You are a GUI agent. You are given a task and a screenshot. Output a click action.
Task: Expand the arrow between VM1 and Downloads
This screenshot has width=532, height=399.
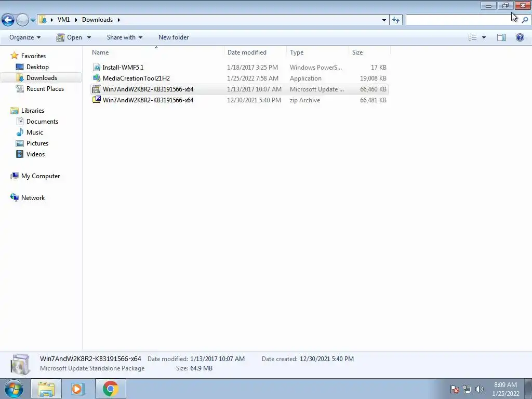point(75,20)
